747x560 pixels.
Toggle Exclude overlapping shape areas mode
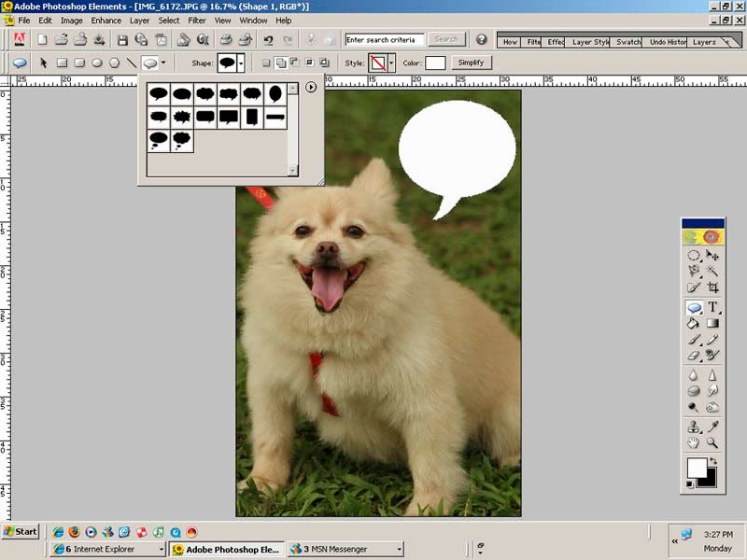tap(324, 63)
